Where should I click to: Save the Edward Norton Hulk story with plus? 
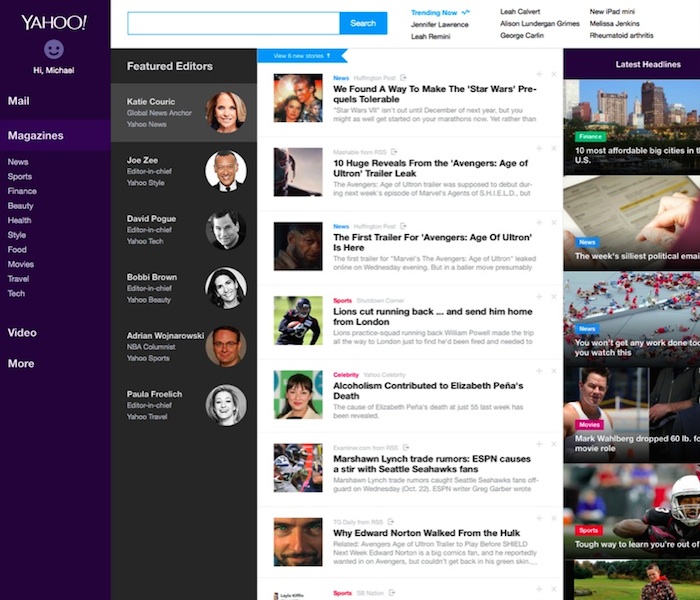(539, 518)
